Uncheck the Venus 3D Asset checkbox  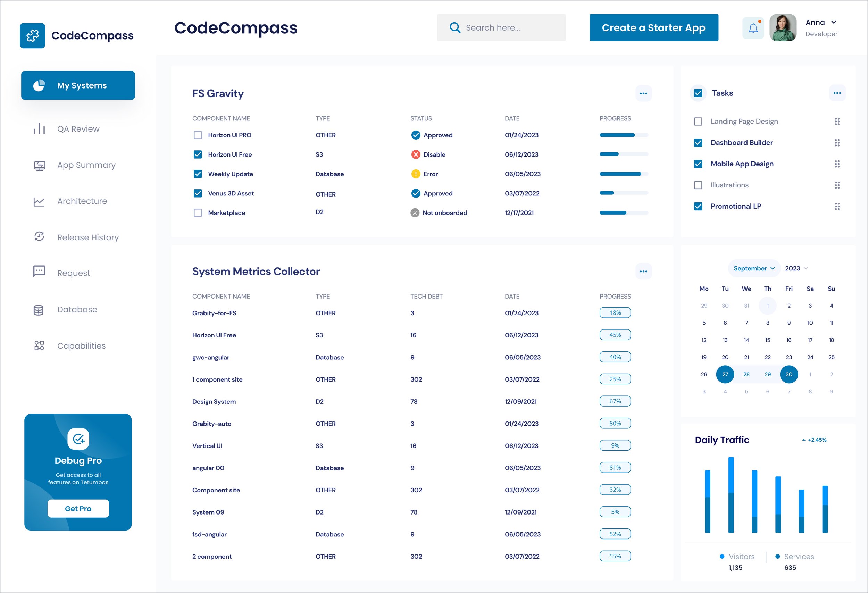(198, 193)
